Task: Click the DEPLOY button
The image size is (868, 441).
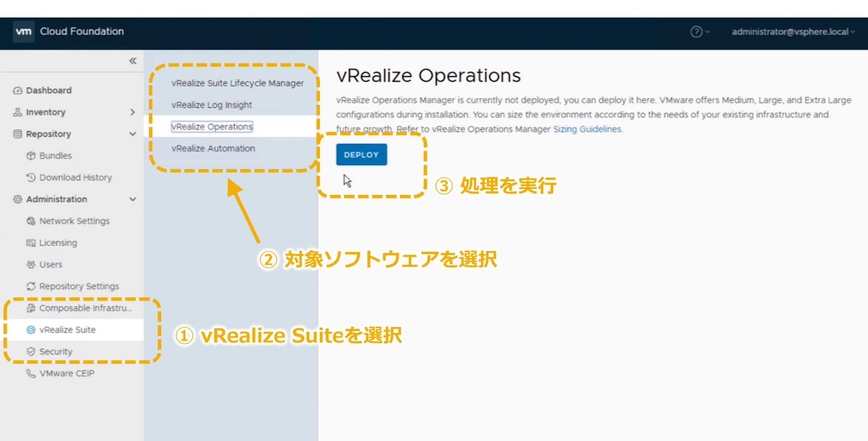Action: point(361,155)
